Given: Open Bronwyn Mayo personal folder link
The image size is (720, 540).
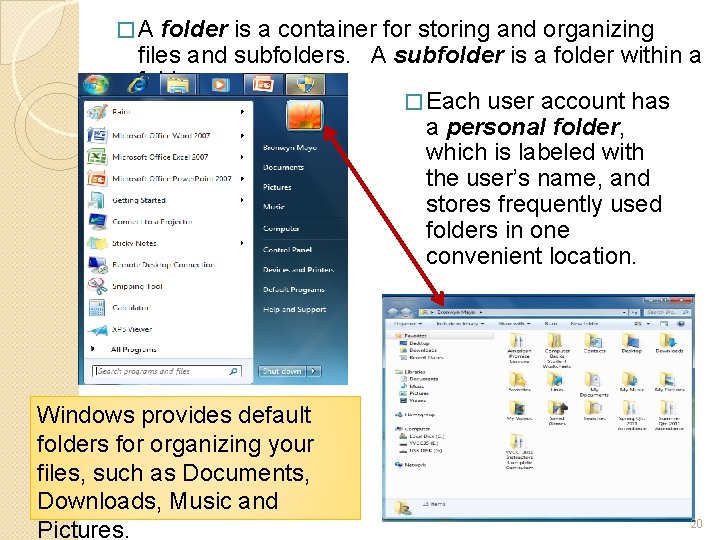Looking at the screenshot, I should pyautogui.click(x=290, y=147).
